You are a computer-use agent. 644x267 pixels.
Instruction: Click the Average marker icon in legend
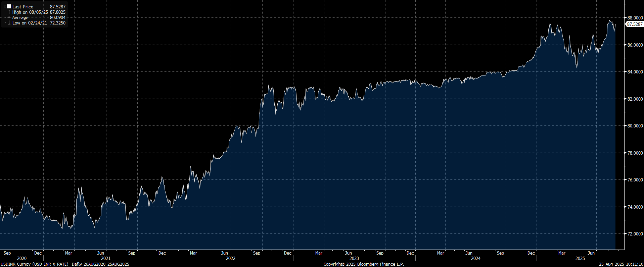(9, 17)
